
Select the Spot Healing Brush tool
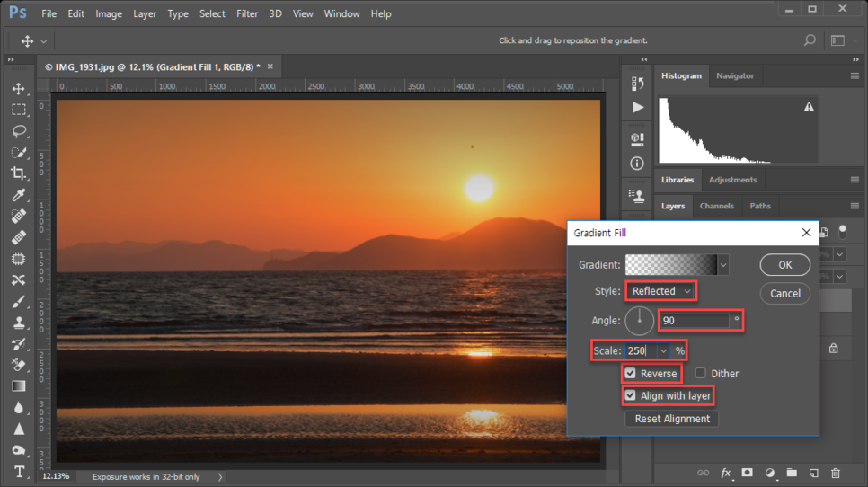19,216
